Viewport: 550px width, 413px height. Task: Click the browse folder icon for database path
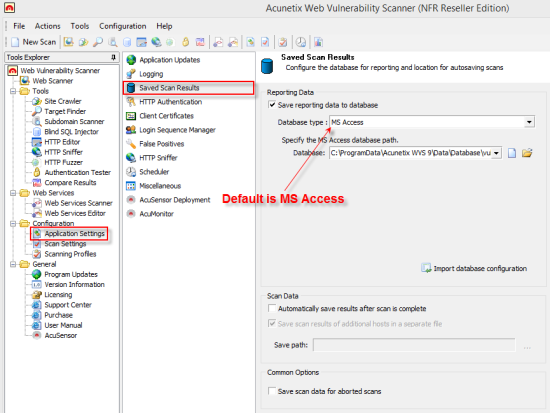coord(527,153)
